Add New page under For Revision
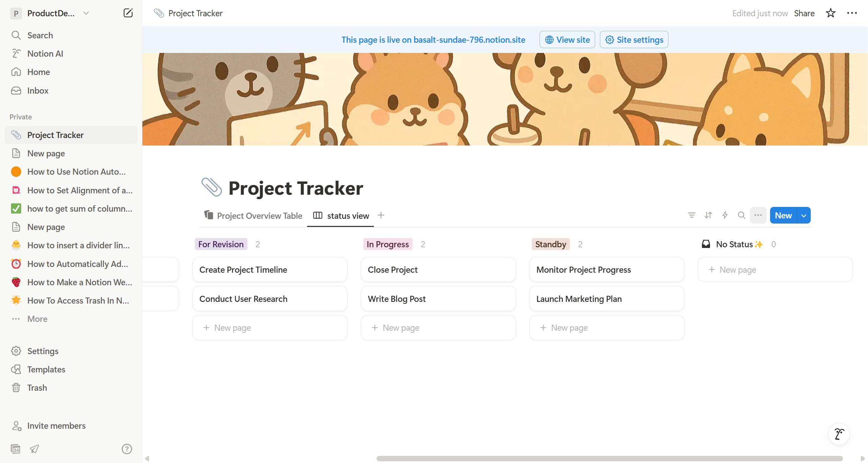 click(270, 328)
